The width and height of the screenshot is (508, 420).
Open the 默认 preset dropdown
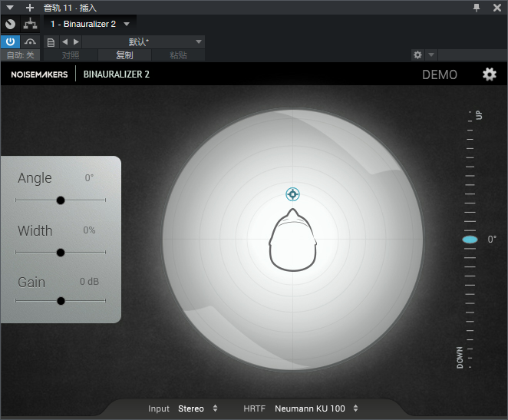(143, 41)
